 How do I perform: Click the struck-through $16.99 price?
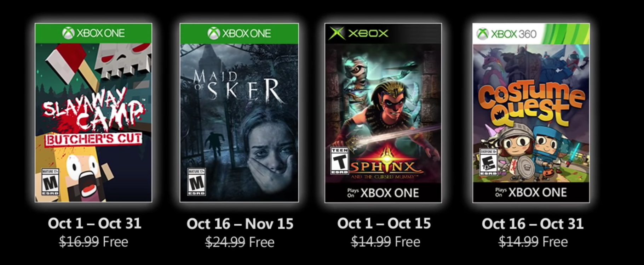pyautogui.click(x=79, y=242)
